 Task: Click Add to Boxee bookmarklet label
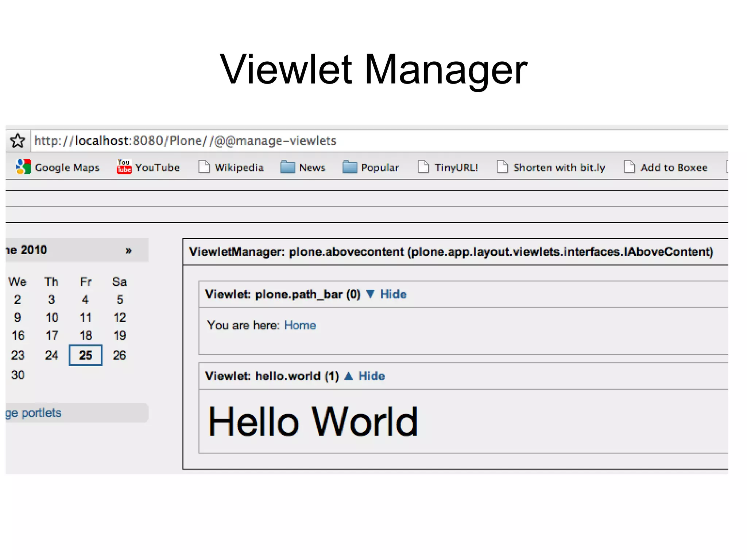[674, 167]
